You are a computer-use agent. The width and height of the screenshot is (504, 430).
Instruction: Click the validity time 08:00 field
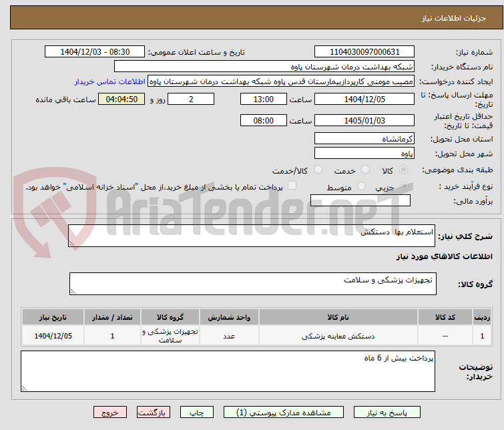pyautogui.click(x=264, y=120)
